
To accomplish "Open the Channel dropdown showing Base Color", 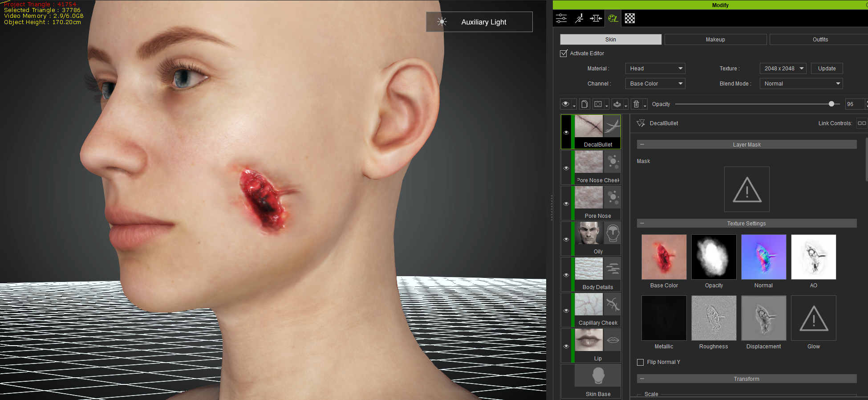I will coord(655,84).
